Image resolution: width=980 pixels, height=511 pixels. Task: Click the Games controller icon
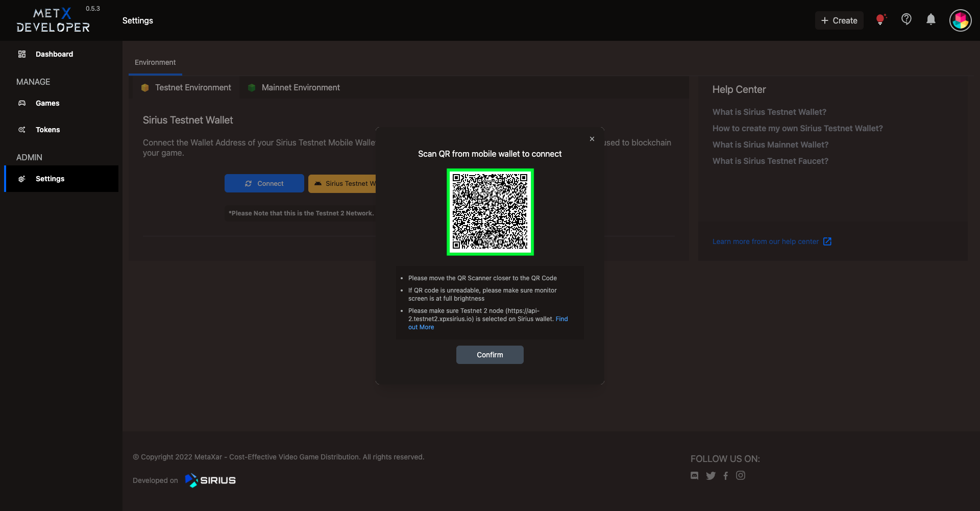(22, 103)
